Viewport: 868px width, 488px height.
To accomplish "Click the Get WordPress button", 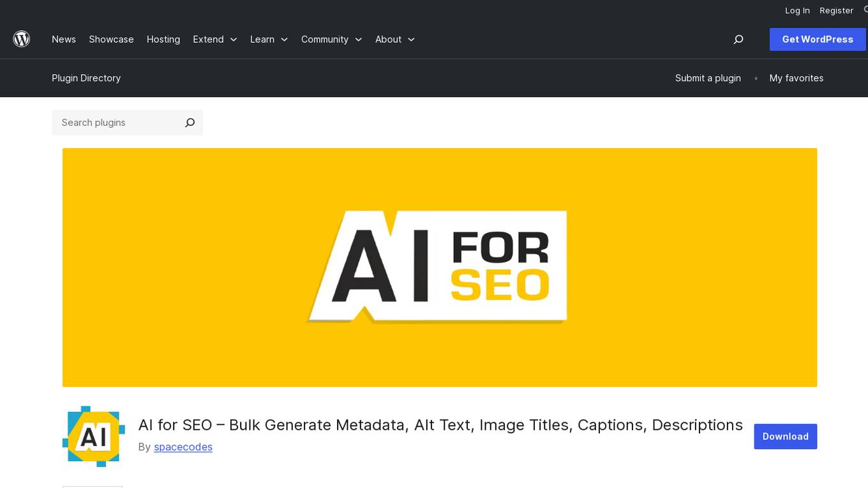I will click(818, 40).
